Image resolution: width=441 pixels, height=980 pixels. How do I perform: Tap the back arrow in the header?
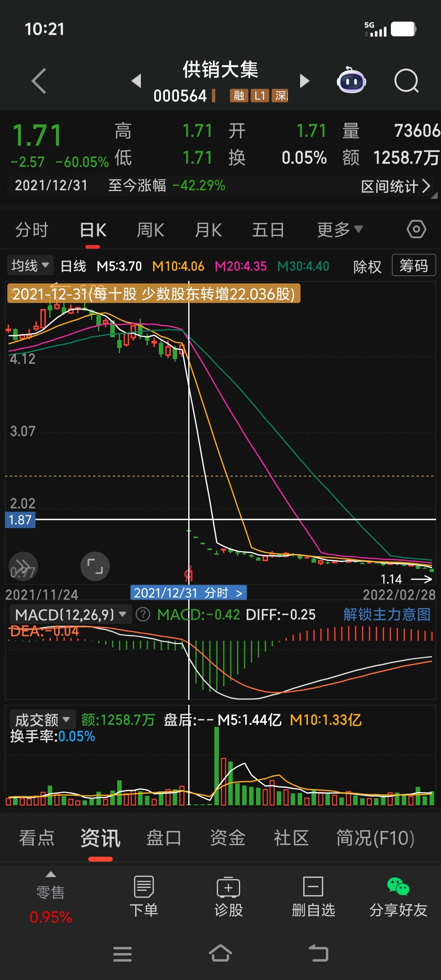[x=39, y=81]
